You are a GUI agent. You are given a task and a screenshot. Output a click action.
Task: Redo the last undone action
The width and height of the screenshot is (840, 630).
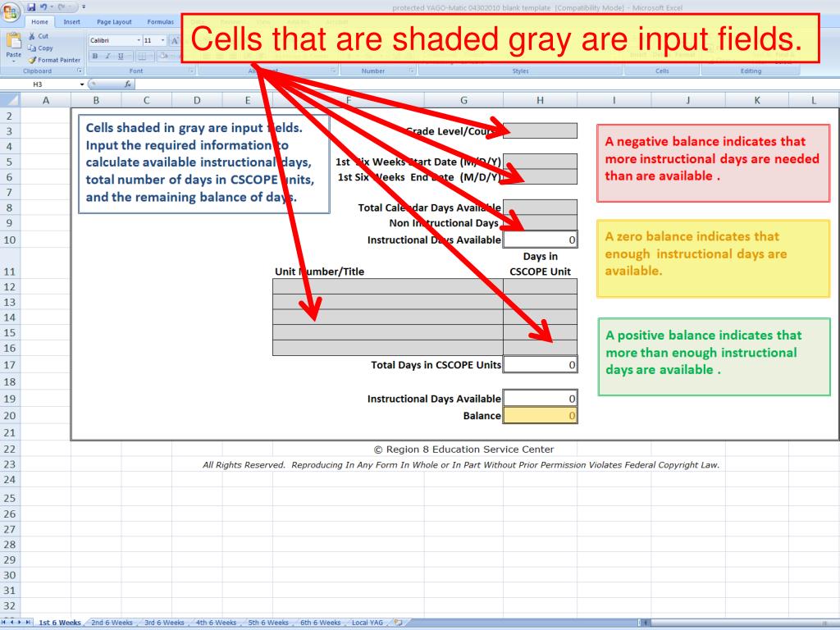[61, 7]
